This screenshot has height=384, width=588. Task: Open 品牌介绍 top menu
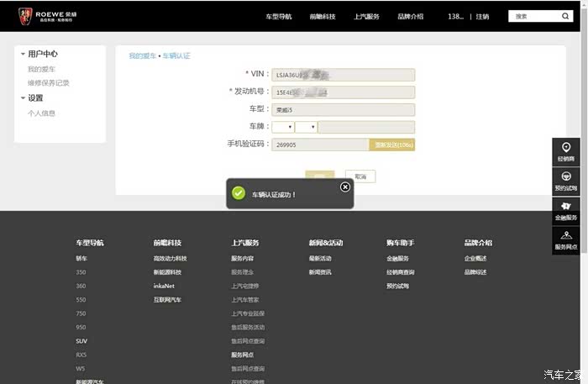(410, 17)
